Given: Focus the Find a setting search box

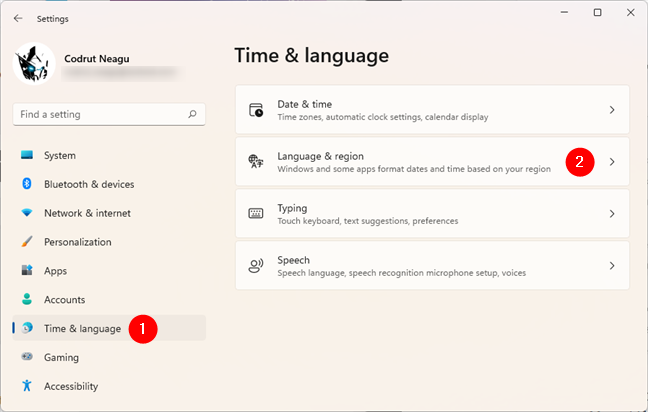Looking at the screenshot, I should point(109,114).
